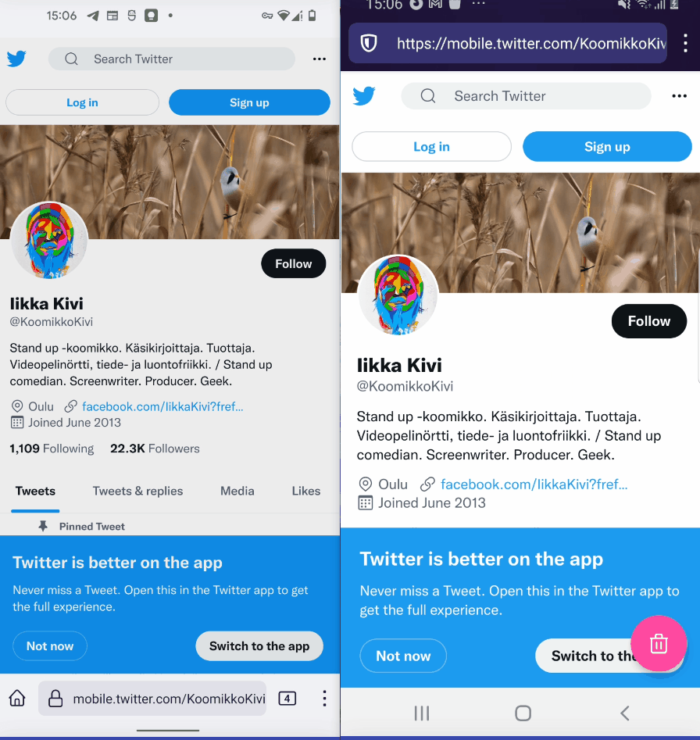This screenshot has height=740, width=700.
Task: Open the browser tab counter showing 4
Action: [287, 698]
